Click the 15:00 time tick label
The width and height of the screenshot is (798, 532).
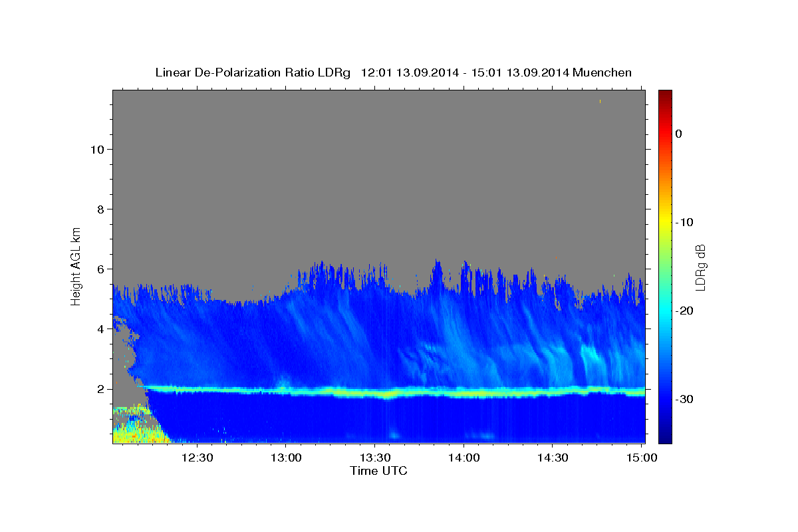coord(640,458)
